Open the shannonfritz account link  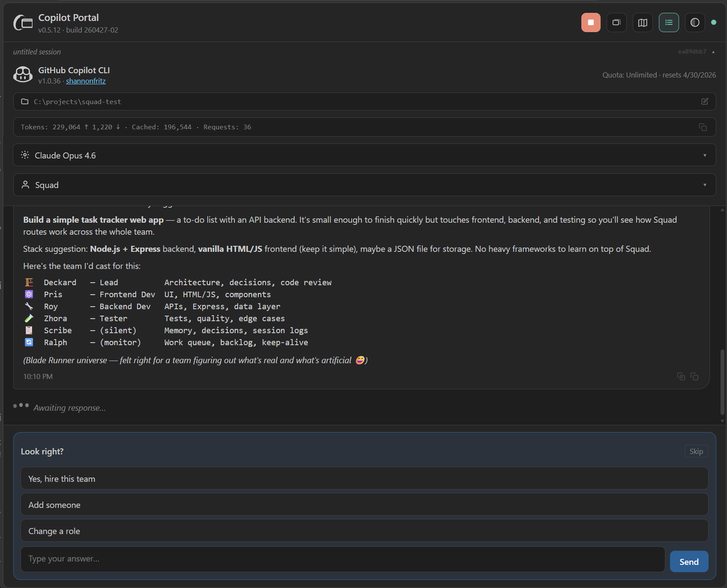click(86, 81)
